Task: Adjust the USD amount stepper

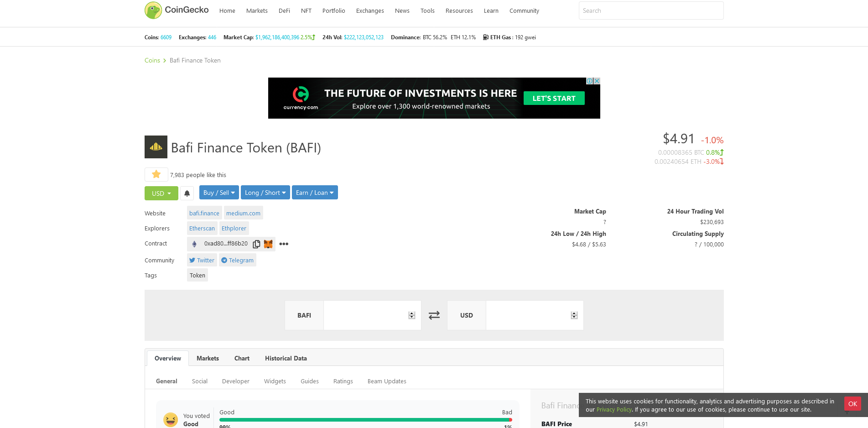Action: point(574,315)
